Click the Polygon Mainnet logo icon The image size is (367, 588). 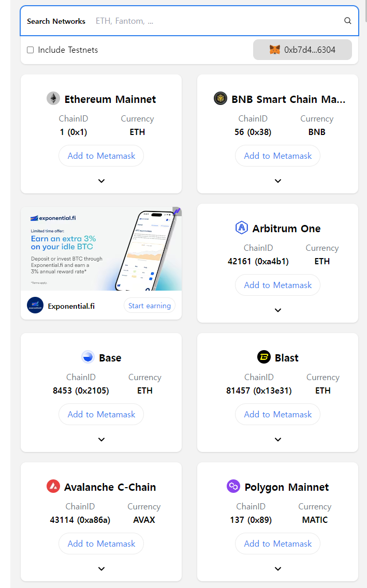(x=233, y=486)
